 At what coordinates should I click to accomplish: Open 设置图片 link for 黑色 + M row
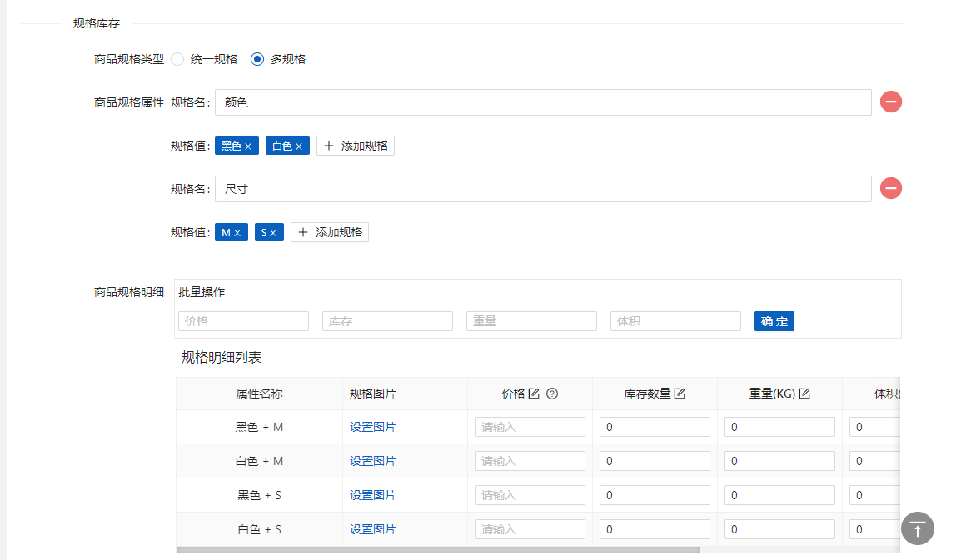coord(372,427)
